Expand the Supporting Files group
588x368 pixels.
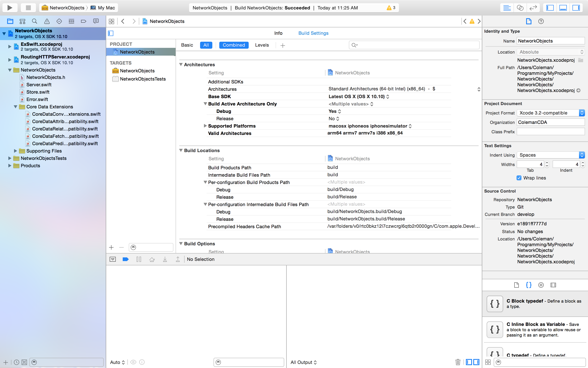[x=15, y=151]
